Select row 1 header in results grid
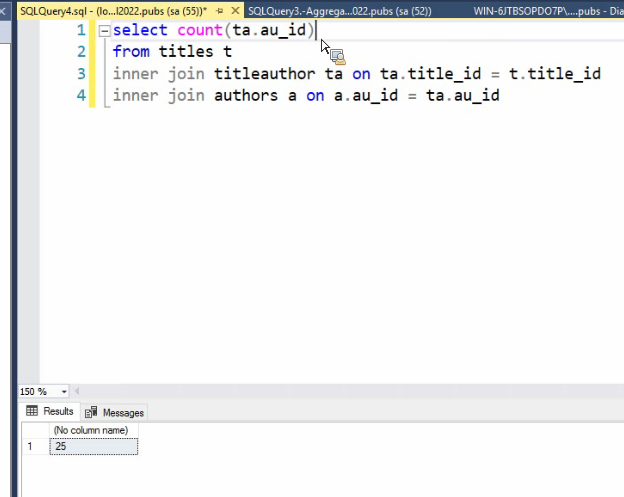624x497 pixels. [35, 446]
